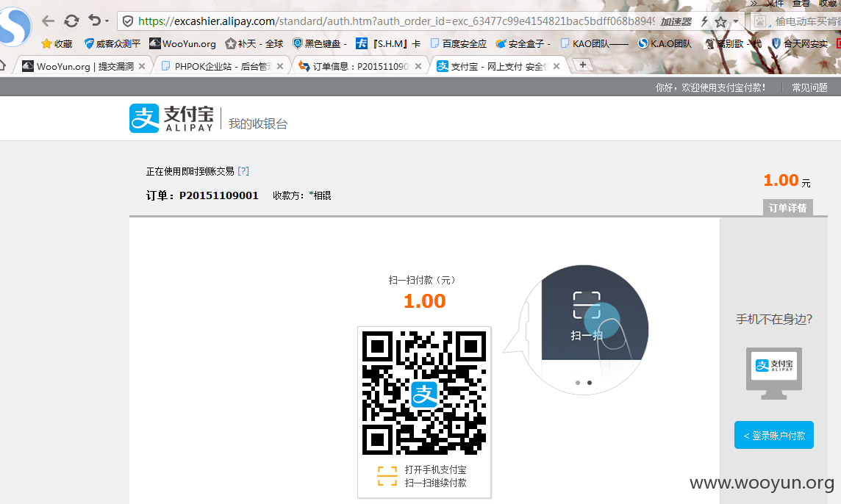Expand 订单详情 order details
Screen dimensions: 841x504
pyautogui.click(x=787, y=208)
